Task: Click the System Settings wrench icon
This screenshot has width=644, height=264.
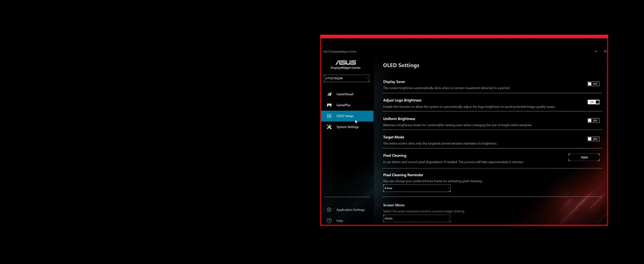Action: tap(329, 127)
